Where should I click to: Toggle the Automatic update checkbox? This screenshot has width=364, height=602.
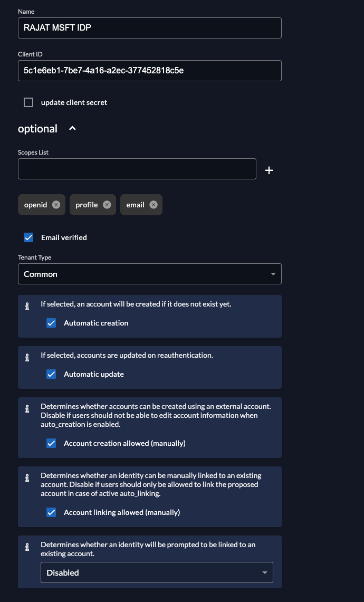coord(51,374)
